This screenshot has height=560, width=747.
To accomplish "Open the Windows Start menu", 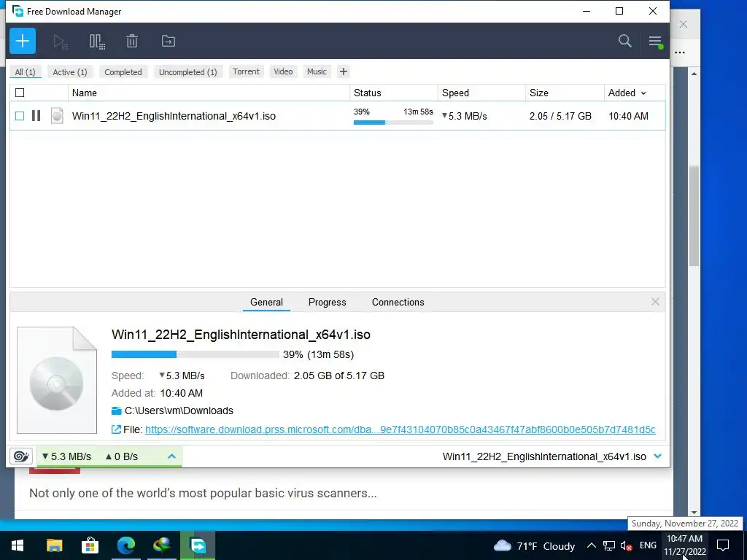I will tap(18, 545).
